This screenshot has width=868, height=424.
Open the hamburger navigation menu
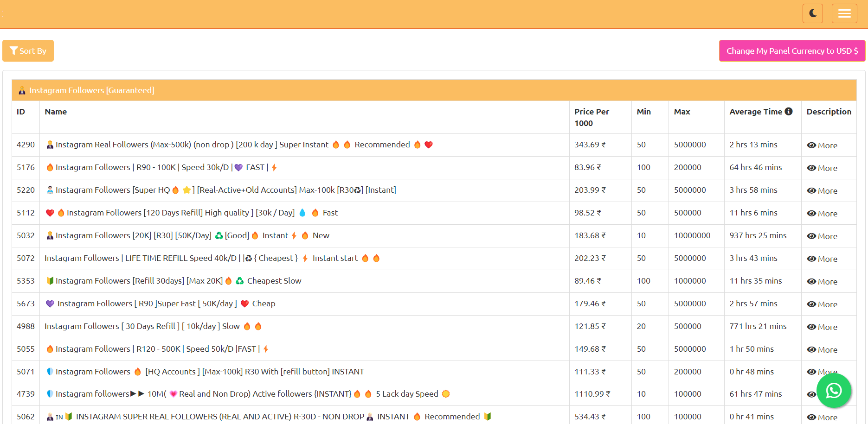pyautogui.click(x=844, y=13)
